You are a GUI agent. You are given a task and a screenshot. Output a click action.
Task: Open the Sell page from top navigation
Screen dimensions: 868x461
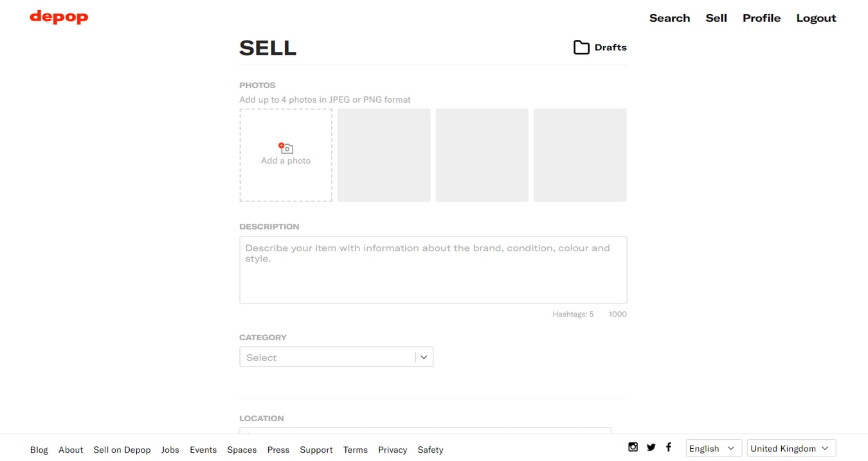pos(716,18)
